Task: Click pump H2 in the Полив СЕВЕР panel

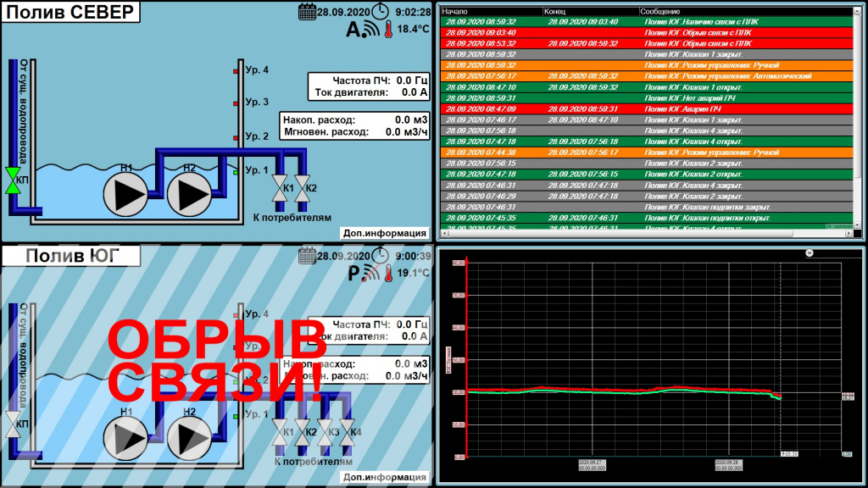Action: 189,194
